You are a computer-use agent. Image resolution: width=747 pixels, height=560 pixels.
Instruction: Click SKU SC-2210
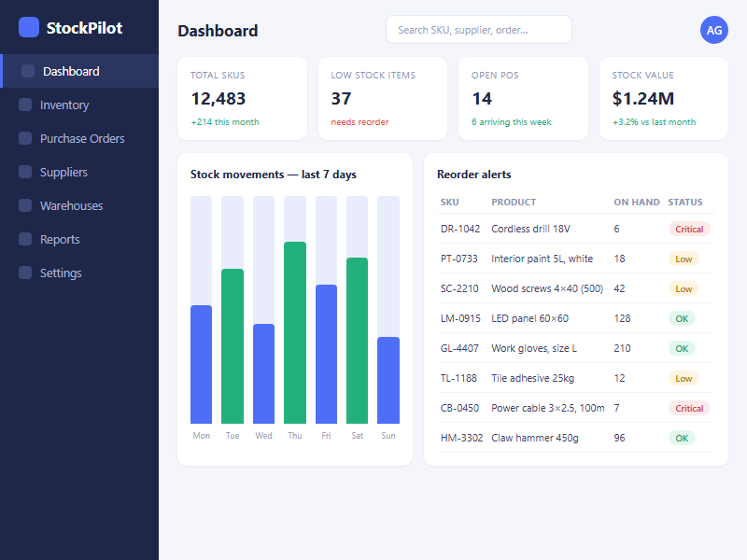[x=459, y=288]
